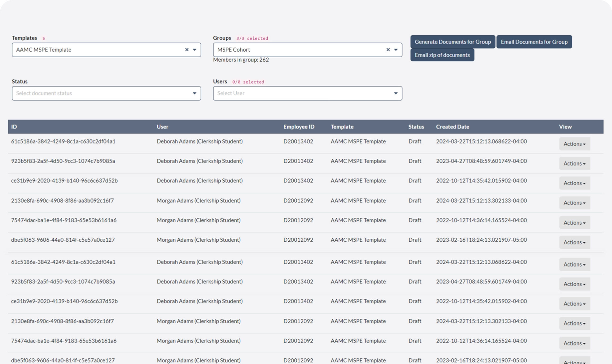
Task: Click Email Documents for Group button
Action: (x=534, y=42)
